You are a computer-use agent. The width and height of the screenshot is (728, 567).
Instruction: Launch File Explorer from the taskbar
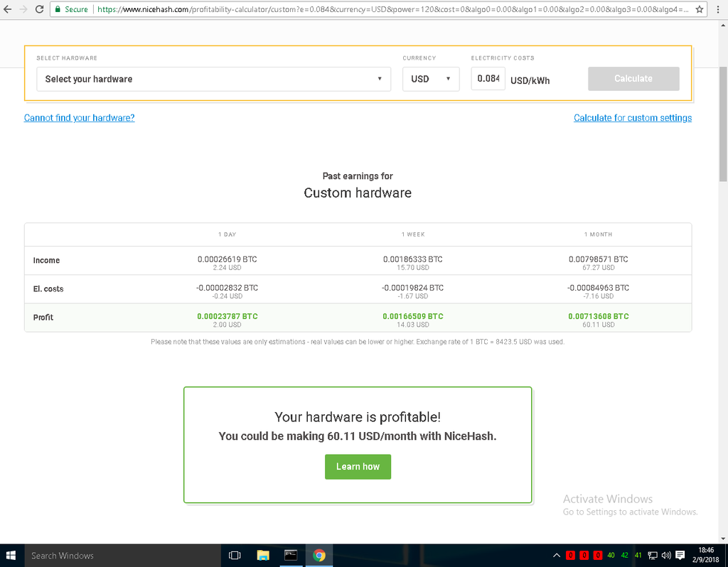point(263,556)
